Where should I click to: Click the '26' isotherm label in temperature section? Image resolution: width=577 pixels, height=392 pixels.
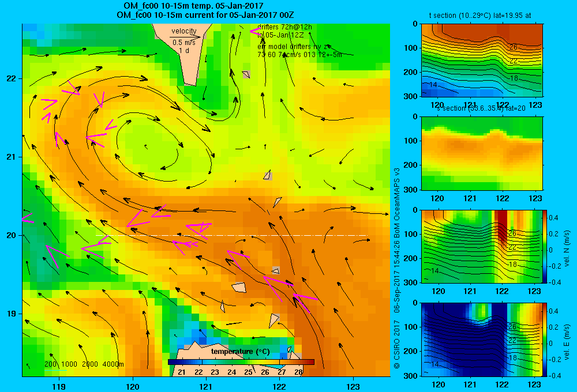click(x=514, y=47)
